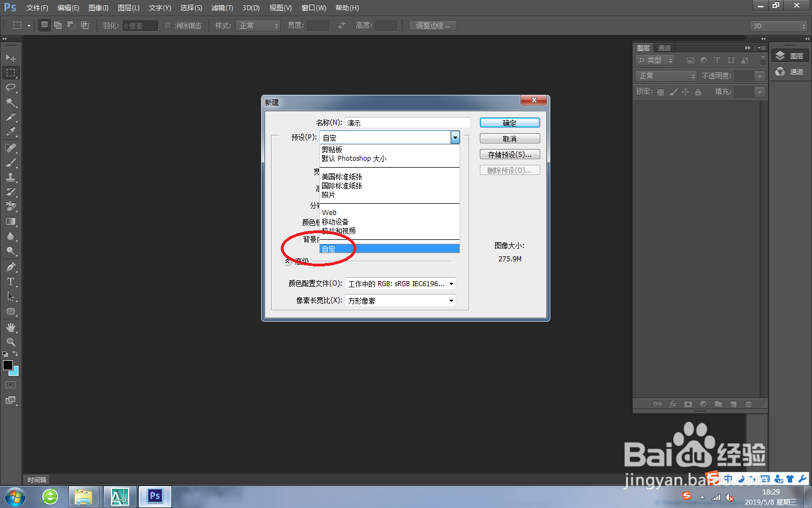Select the Rounded Rectangle shape tool
The width and height of the screenshot is (812, 508).
point(11,311)
